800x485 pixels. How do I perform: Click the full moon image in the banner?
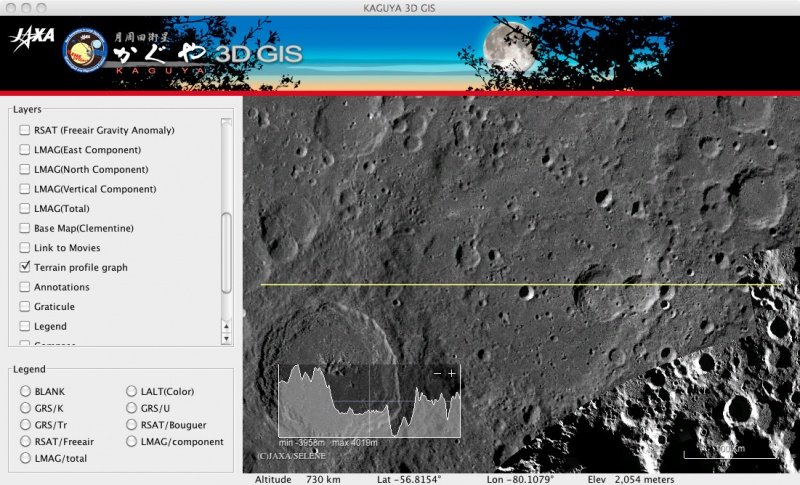(x=507, y=47)
